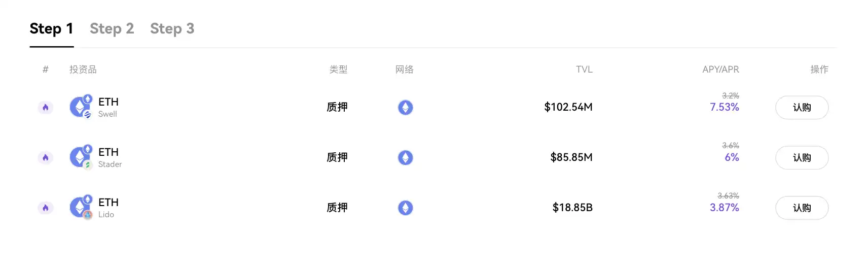Click 认购 button for ETH Swell

coord(802,108)
